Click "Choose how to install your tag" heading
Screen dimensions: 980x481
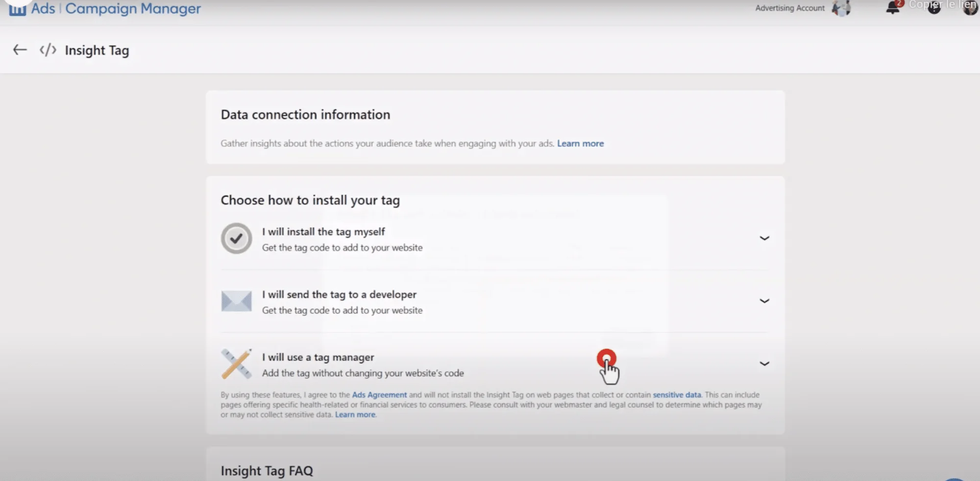point(310,200)
